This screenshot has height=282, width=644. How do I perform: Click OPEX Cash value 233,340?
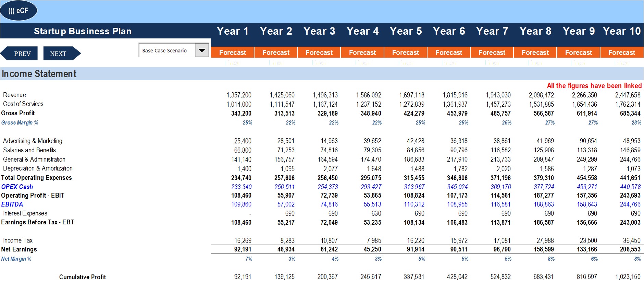point(241,187)
